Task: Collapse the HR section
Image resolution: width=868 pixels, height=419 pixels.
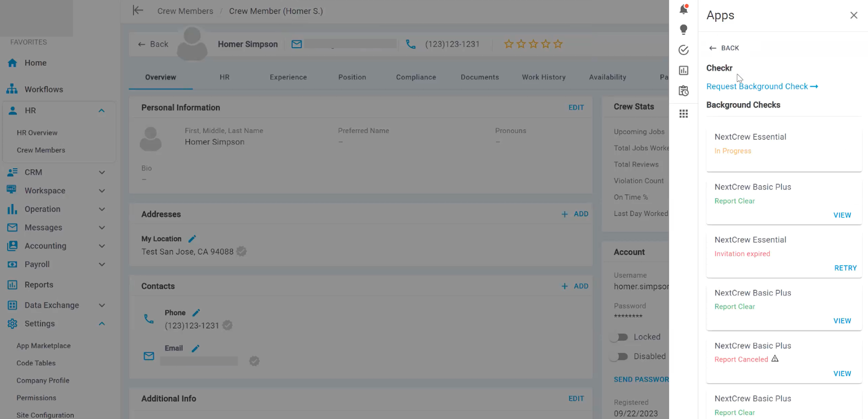Action: tap(101, 111)
